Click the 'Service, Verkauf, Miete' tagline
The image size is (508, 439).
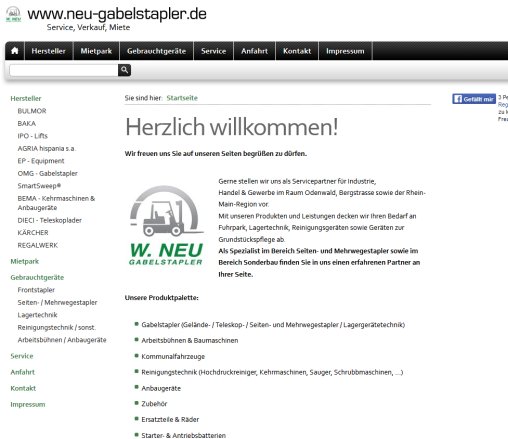tap(88, 27)
